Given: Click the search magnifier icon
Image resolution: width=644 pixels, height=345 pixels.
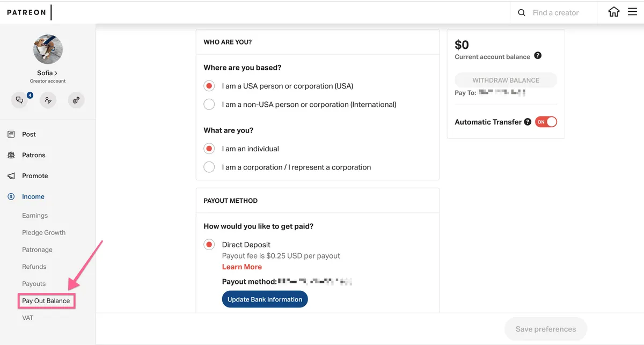Looking at the screenshot, I should 521,12.
